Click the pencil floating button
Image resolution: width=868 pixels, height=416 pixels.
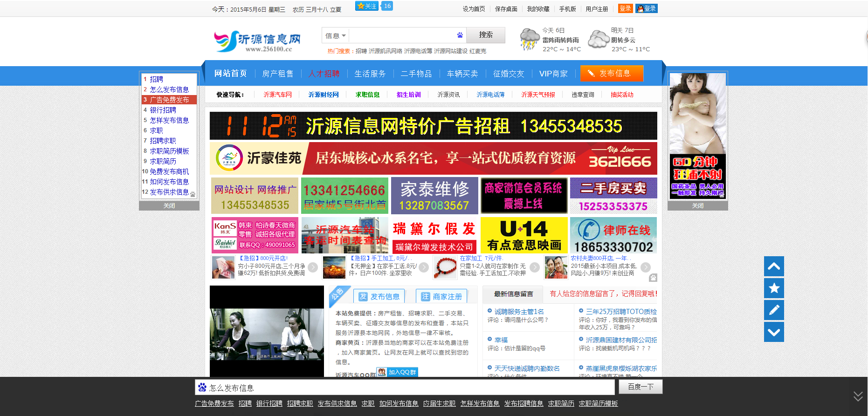774,310
